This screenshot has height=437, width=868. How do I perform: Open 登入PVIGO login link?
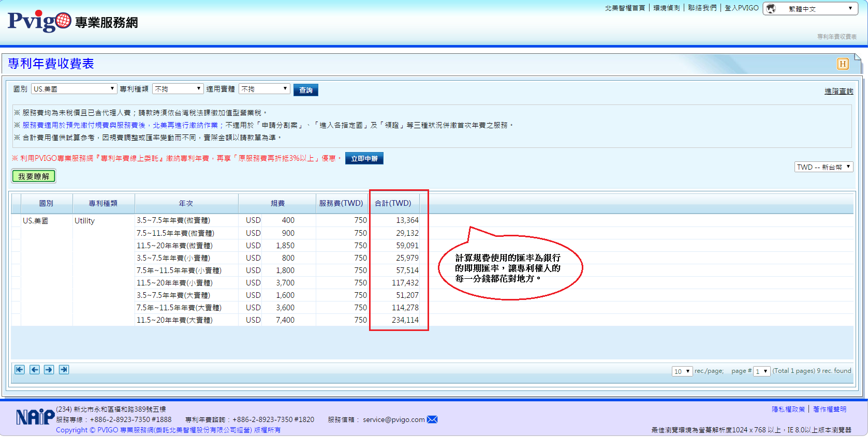(x=741, y=8)
